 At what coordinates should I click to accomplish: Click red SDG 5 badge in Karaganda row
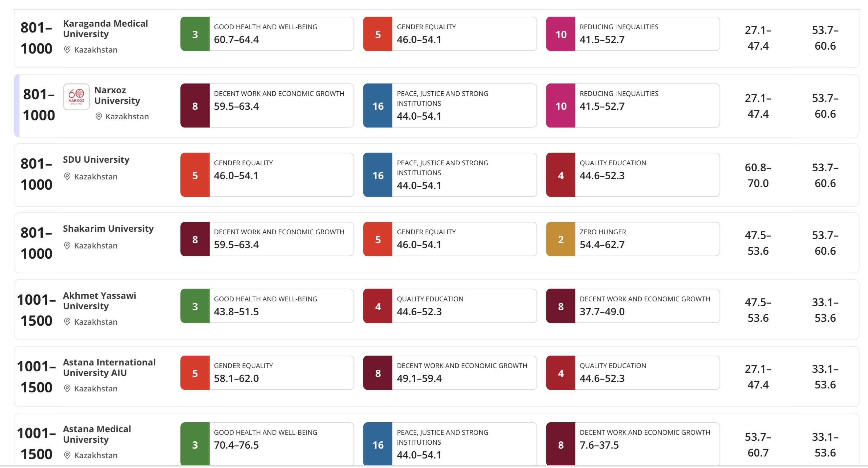coord(378,34)
